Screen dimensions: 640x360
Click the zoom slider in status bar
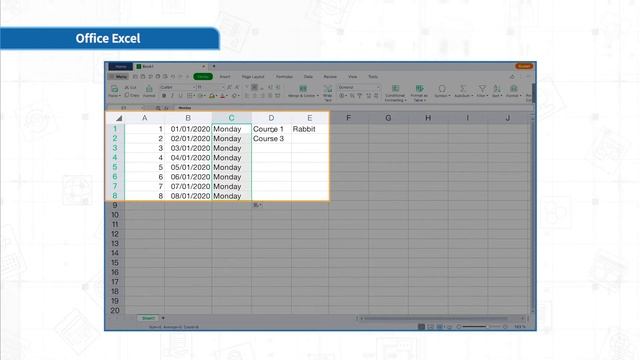pyautogui.click(x=482, y=327)
